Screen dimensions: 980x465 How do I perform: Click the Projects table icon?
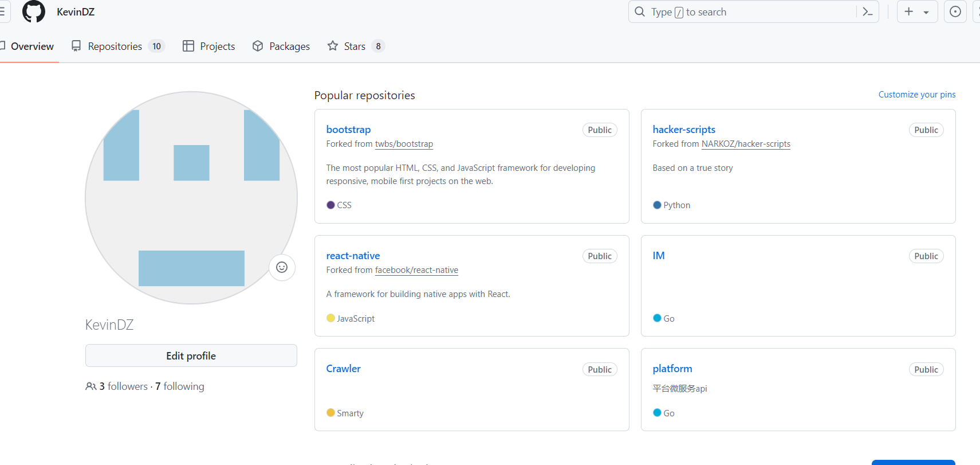point(188,46)
